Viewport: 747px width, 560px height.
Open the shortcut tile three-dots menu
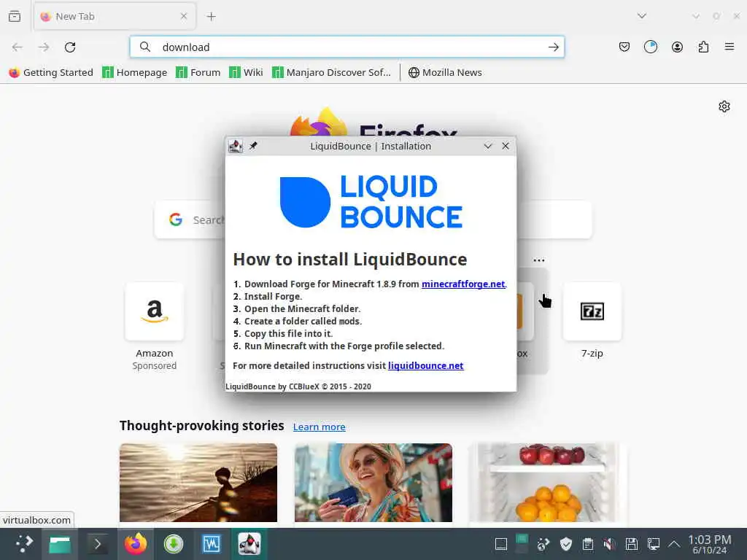pos(539,260)
